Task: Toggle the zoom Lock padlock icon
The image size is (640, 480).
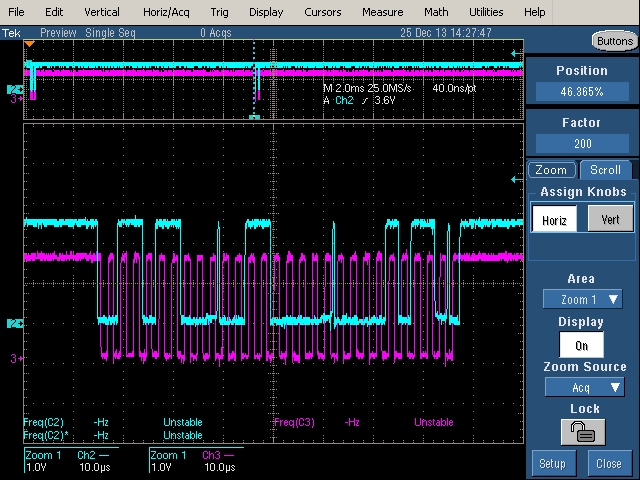Action: (x=583, y=432)
